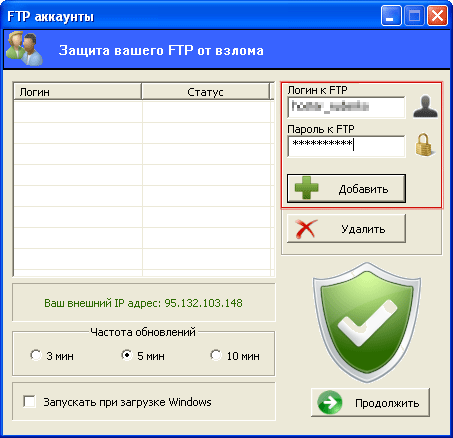Click the dark user silhouette icon
This screenshot has height=438, width=453.
[x=425, y=106]
